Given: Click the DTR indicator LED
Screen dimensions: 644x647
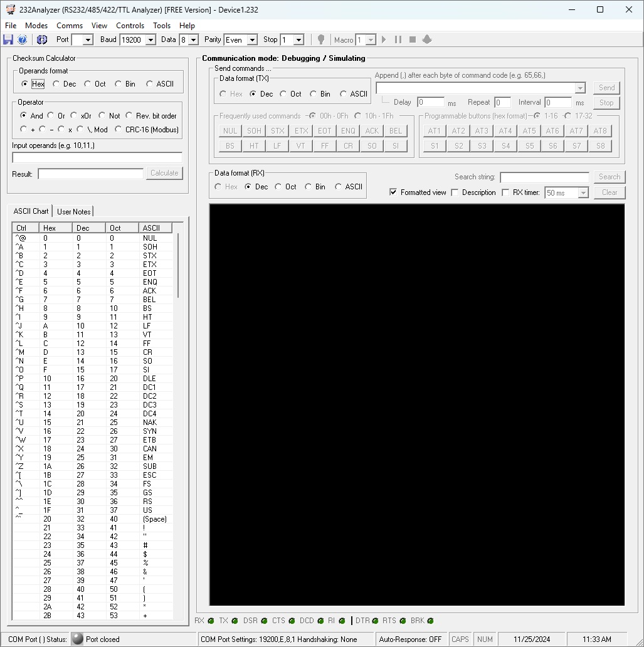Looking at the screenshot, I should click(x=375, y=621).
